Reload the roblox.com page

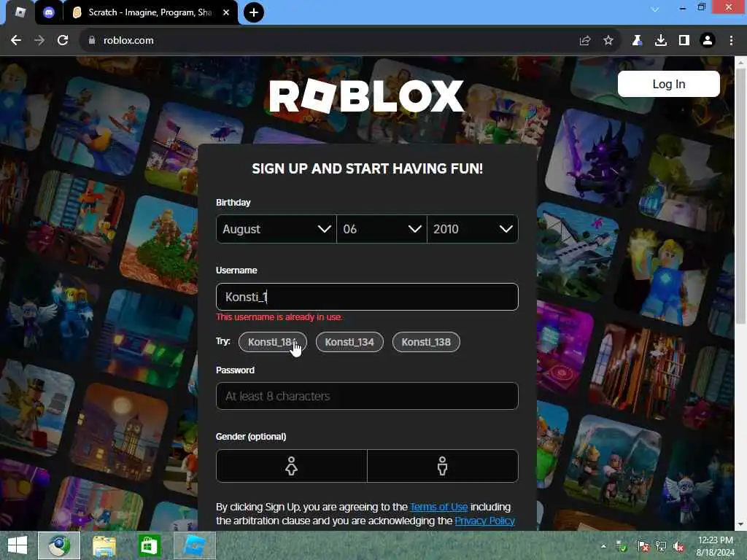(63, 41)
